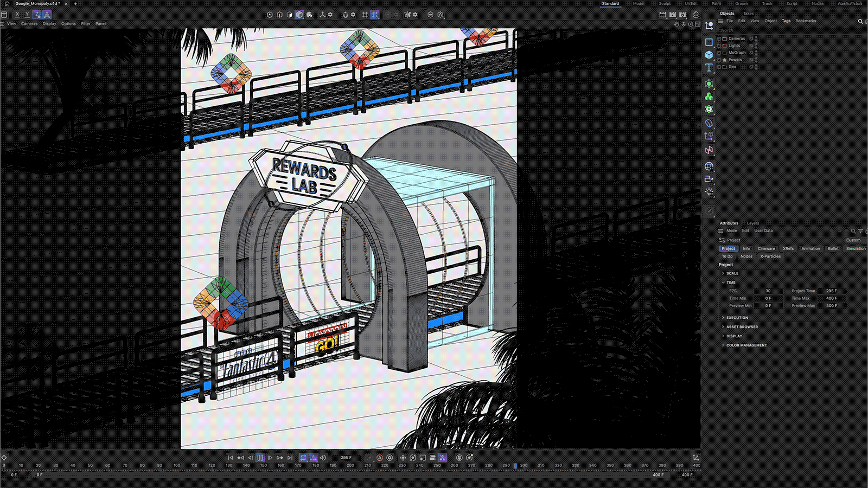Viewport: 868px width, 488px height.
Task: Click the Autokeying icon in the timeline
Action: click(379, 458)
